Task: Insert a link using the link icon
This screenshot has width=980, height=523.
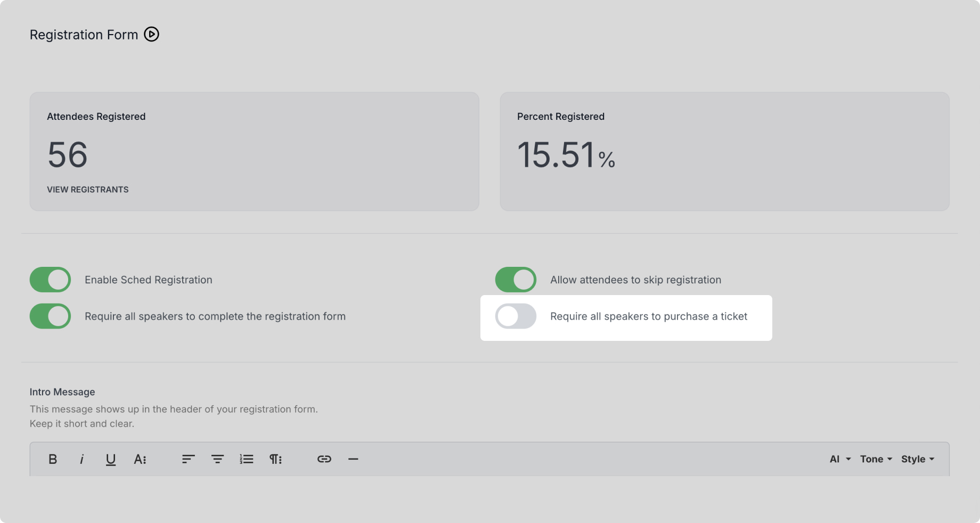Action: point(324,459)
